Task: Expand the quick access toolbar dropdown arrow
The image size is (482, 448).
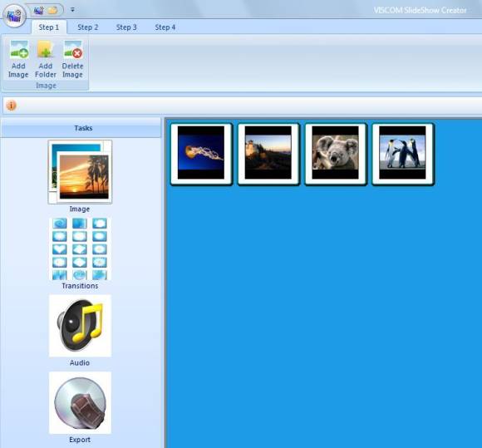Action: point(72,10)
